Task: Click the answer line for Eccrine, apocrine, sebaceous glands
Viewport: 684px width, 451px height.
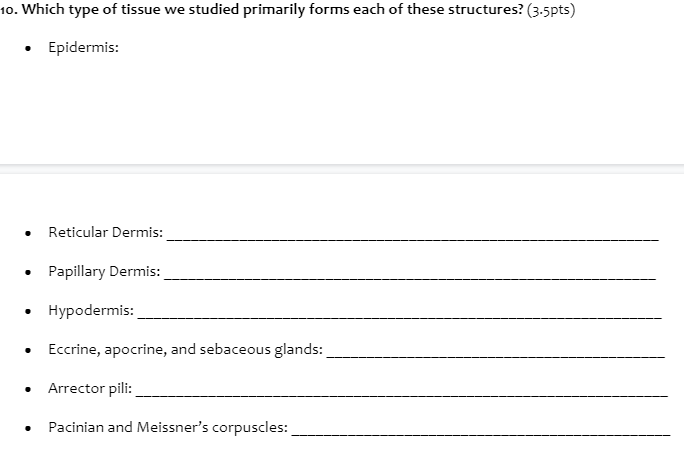Action: 496,355
